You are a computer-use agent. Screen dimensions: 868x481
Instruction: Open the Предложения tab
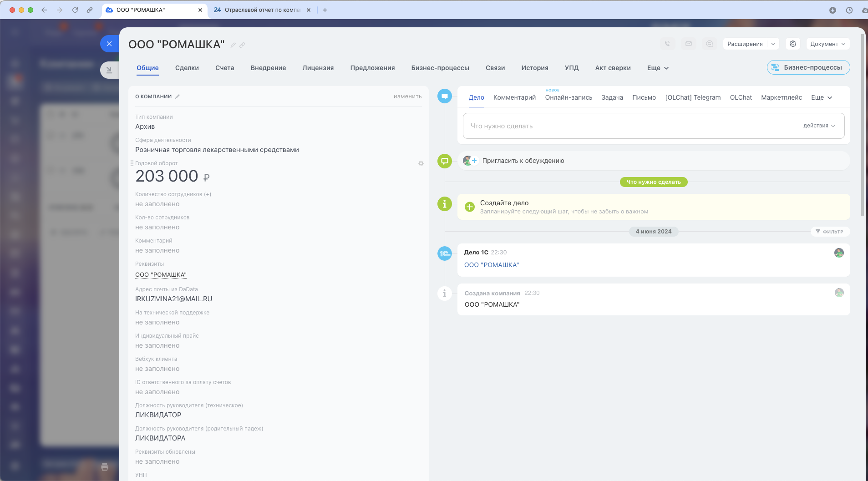(x=373, y=68)
